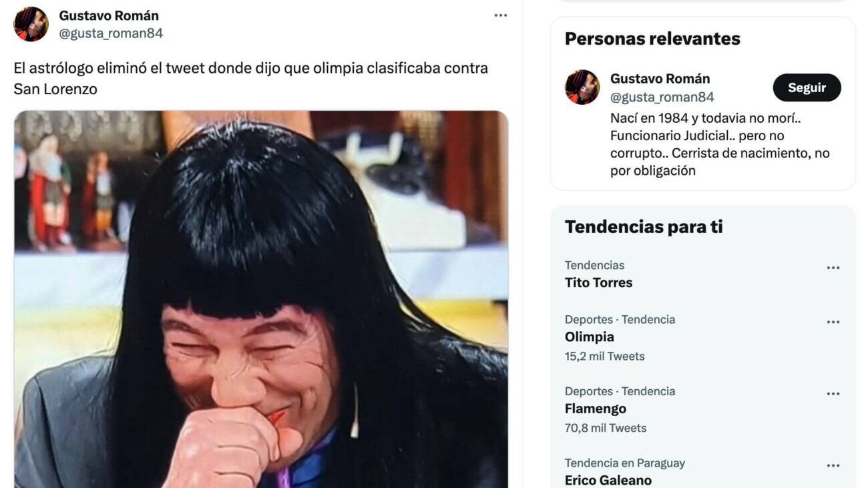This screenshot has width=868, height=488.
Task: Open the @gusta_roman84 handle in the tweet header
Action: tap(111, 33)
